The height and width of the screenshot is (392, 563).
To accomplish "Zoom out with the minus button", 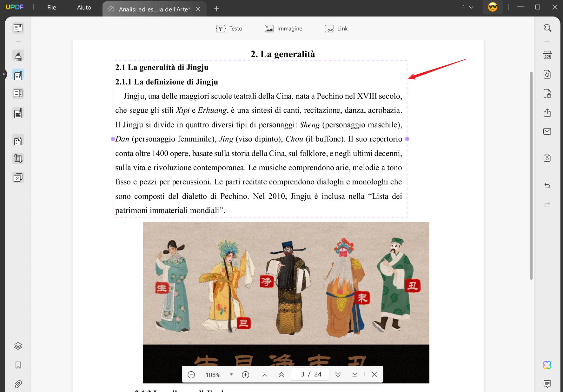I will tap(191, 375).
